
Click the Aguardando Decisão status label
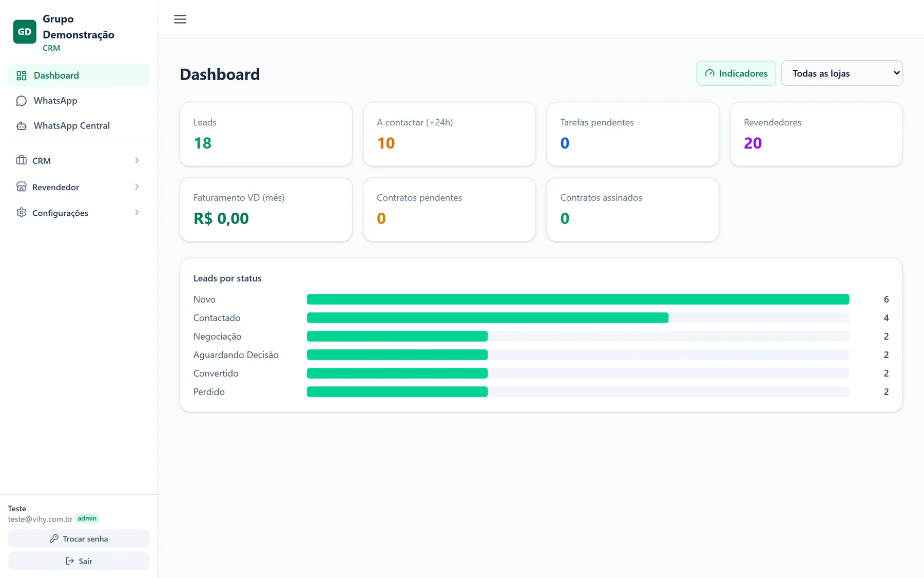point(236,355)
